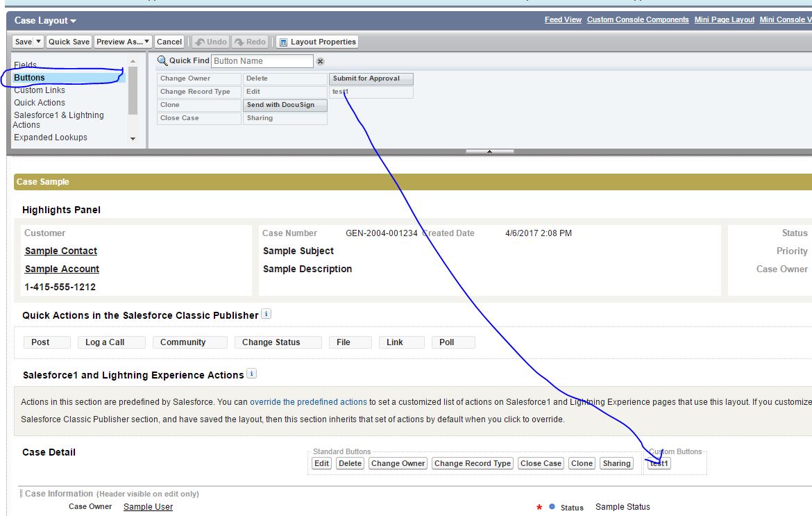Viewport: 812px width, 516px height.
Task: Click the Quick Save button
Action: point(69,42)
